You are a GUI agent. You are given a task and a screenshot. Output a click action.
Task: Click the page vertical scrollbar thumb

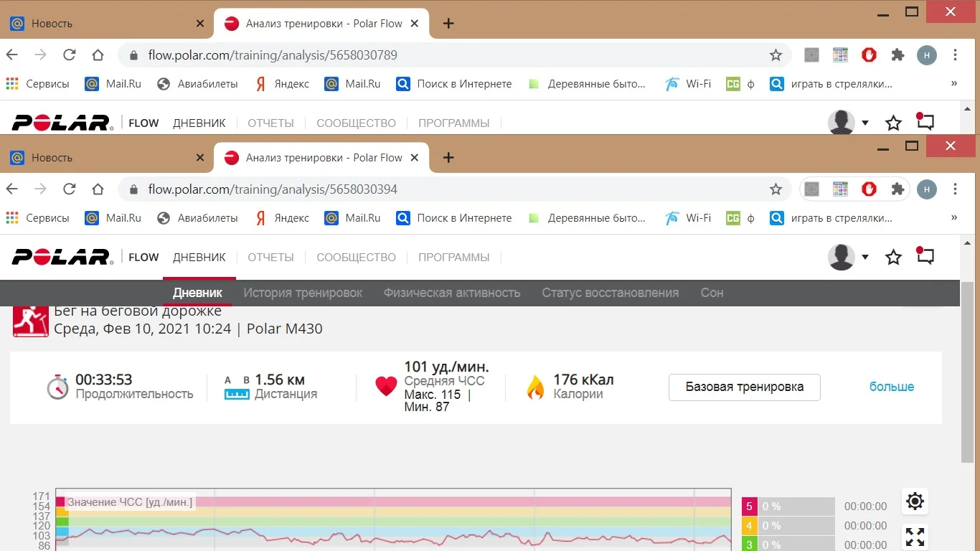coord(968,373)
